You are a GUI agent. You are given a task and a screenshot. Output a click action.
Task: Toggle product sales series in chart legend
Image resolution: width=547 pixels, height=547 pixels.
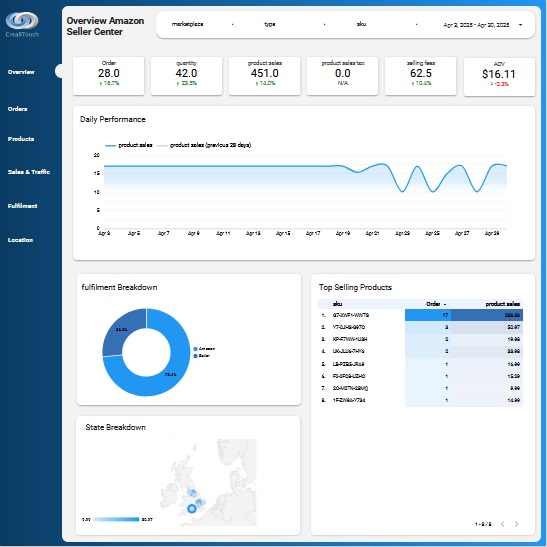(129, 145)
